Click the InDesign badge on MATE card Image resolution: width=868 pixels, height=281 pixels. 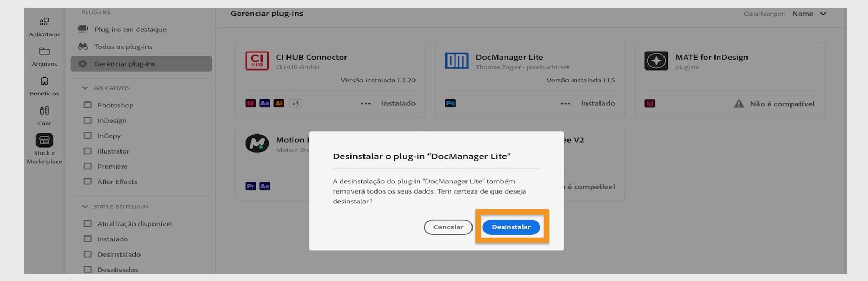coord(650,104)
